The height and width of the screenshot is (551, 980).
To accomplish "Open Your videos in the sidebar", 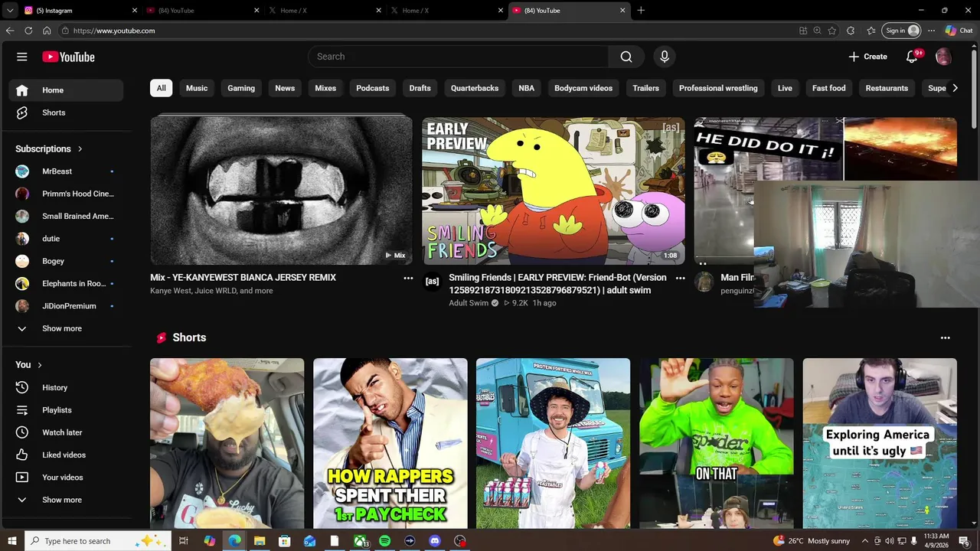I will (66, 478).
